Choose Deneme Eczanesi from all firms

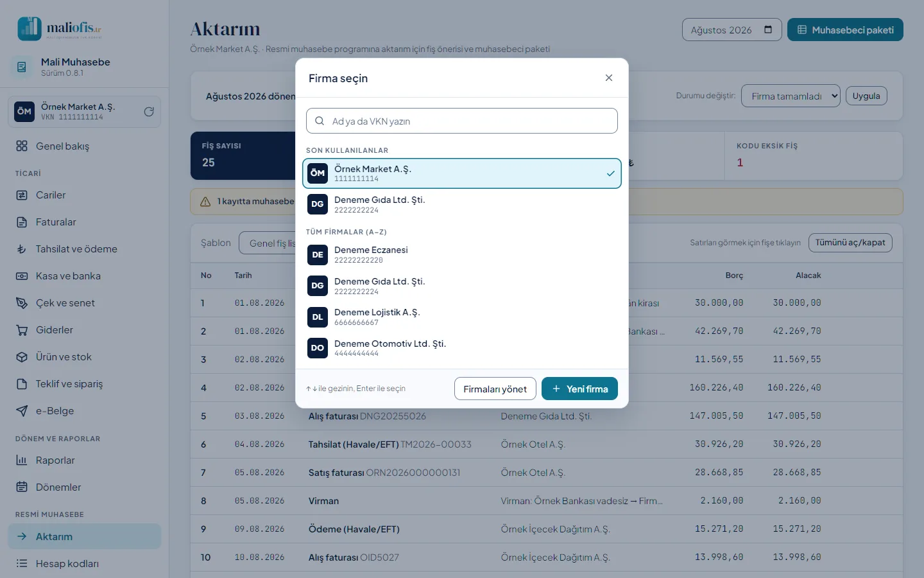tap(462, 255)
